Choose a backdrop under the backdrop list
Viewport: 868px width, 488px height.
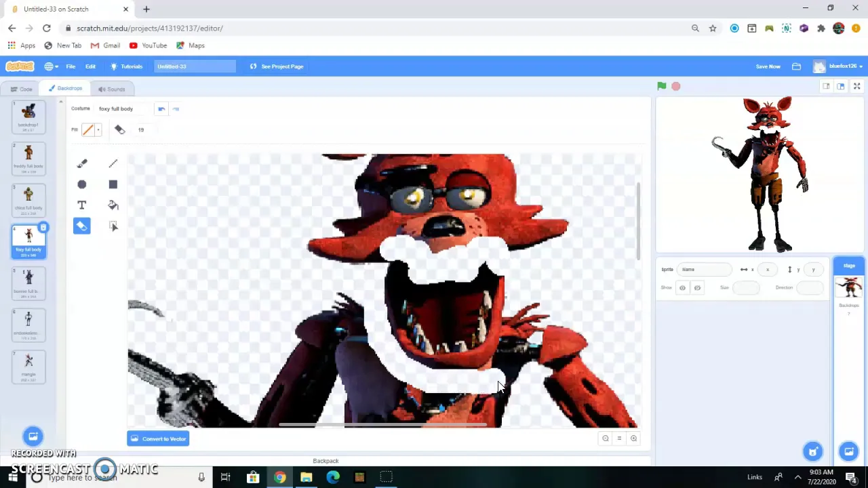click(33, 436)
